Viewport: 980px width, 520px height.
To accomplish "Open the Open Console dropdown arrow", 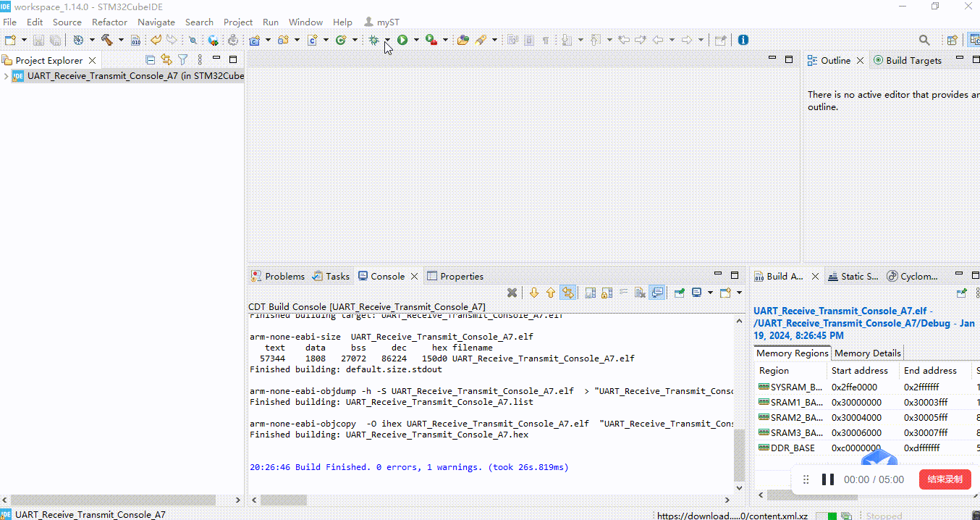I will point(739,293).
